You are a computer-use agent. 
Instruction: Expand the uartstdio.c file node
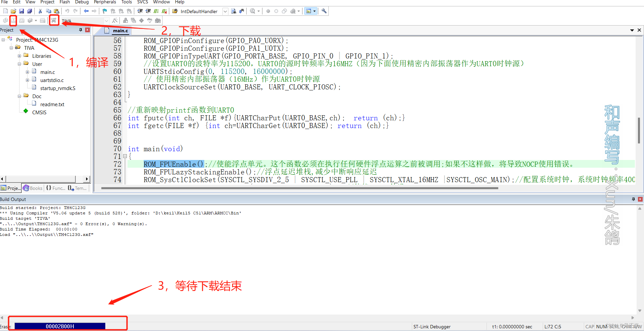[27, 80]
